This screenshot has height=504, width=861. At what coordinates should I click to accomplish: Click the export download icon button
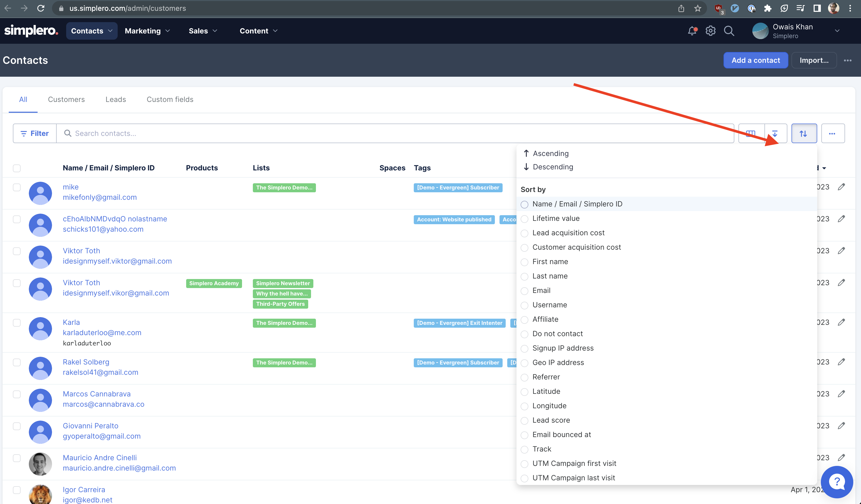pos(775,134)
